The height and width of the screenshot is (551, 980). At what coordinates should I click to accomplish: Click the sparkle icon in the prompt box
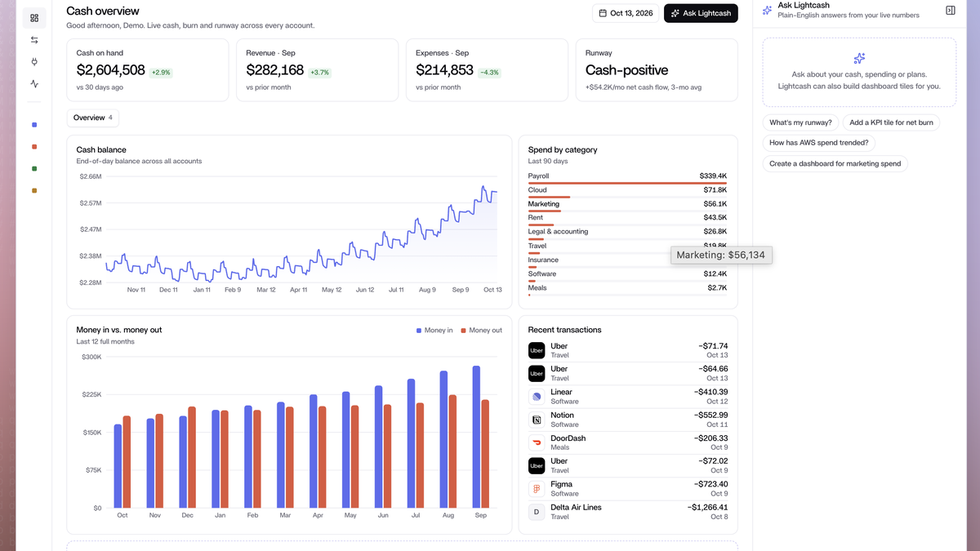[x=859, y=59]
